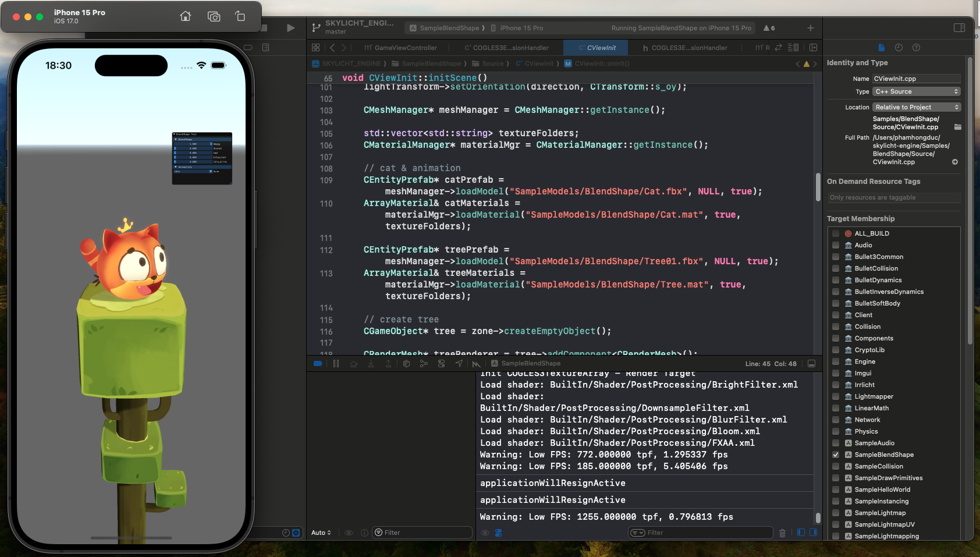Switch to the C++ COGLES3E...sionHandler tab
This screenshot has width=980, height=557.
click(x=506, y=48)
